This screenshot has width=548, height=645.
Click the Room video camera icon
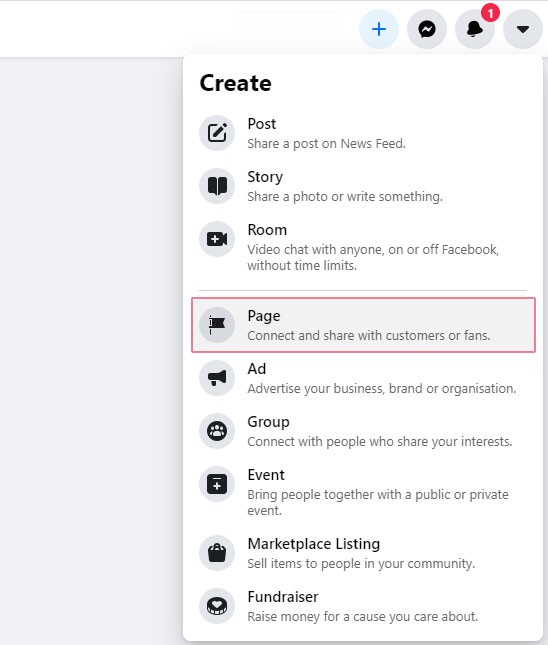(x=217, y=239)
